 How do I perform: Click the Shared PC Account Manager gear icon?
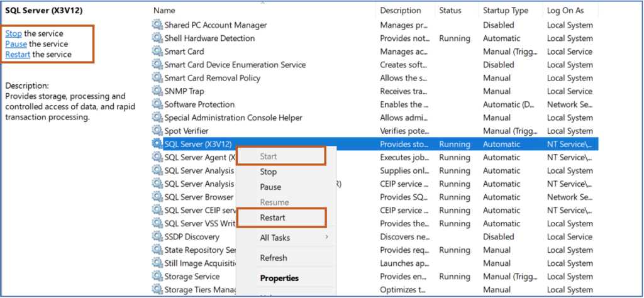157,25
